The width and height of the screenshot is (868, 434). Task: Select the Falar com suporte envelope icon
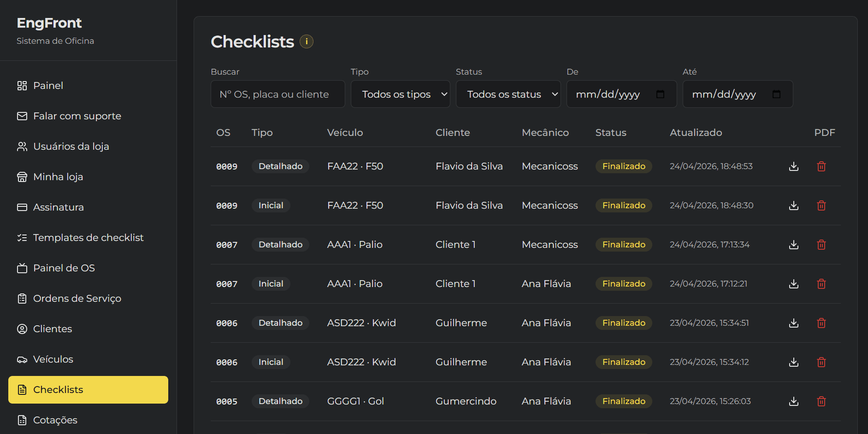(x=22, y=116)
